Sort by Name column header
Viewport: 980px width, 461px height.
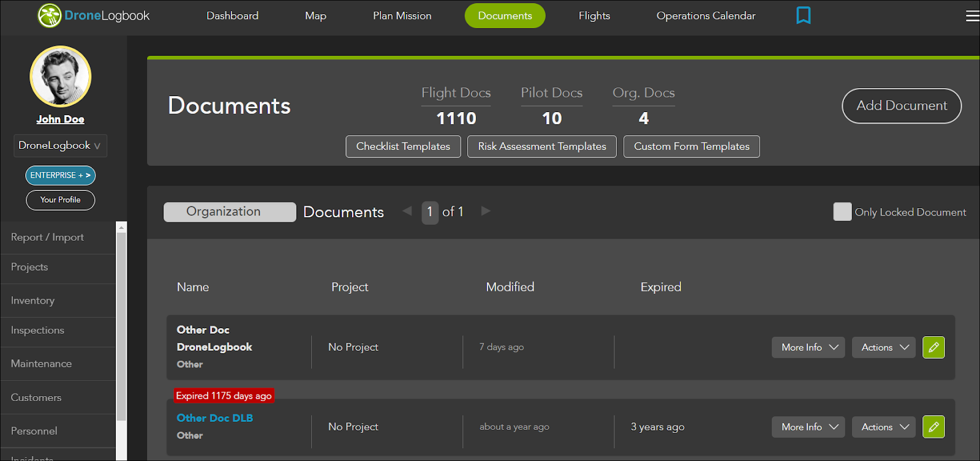(193, 287)
